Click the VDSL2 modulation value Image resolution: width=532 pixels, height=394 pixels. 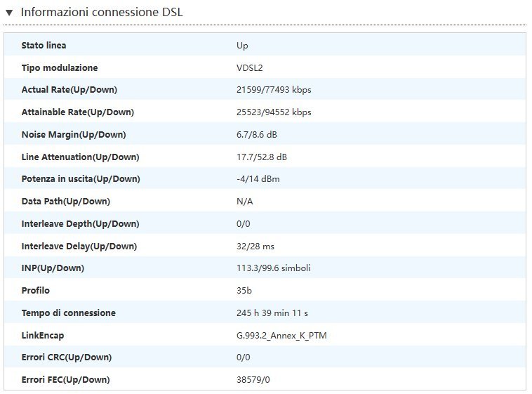(249, 68)
